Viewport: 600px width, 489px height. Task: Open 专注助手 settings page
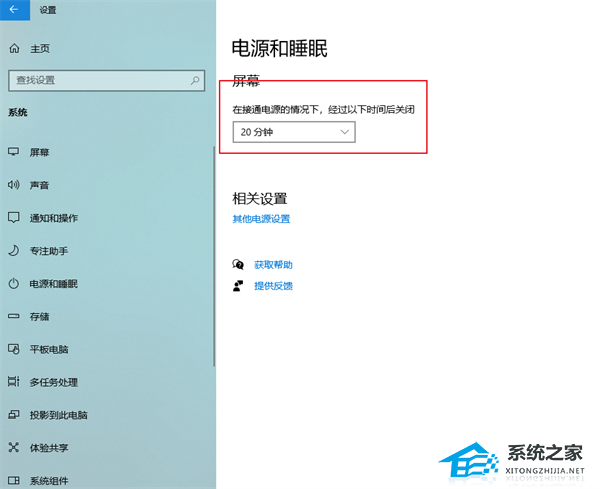point(49,251)
